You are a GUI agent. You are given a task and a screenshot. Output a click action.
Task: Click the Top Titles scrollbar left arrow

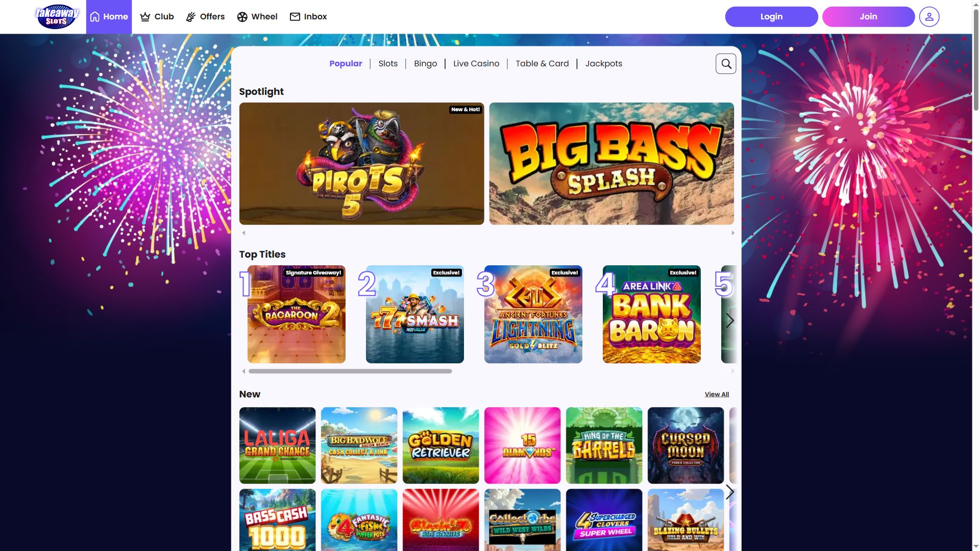click(243, 371)
